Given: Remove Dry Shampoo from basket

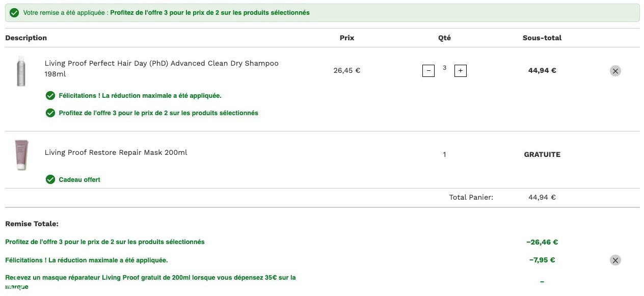Looking at the screenshot, I should (x=615, y=71).
